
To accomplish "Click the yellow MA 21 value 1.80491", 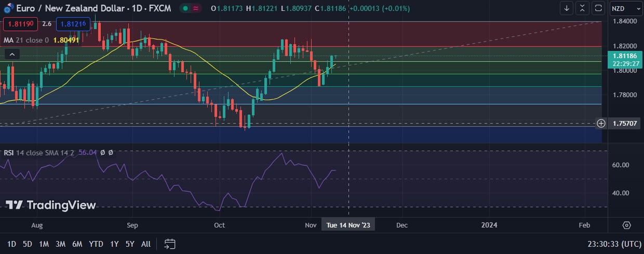I will pos(66,40).
